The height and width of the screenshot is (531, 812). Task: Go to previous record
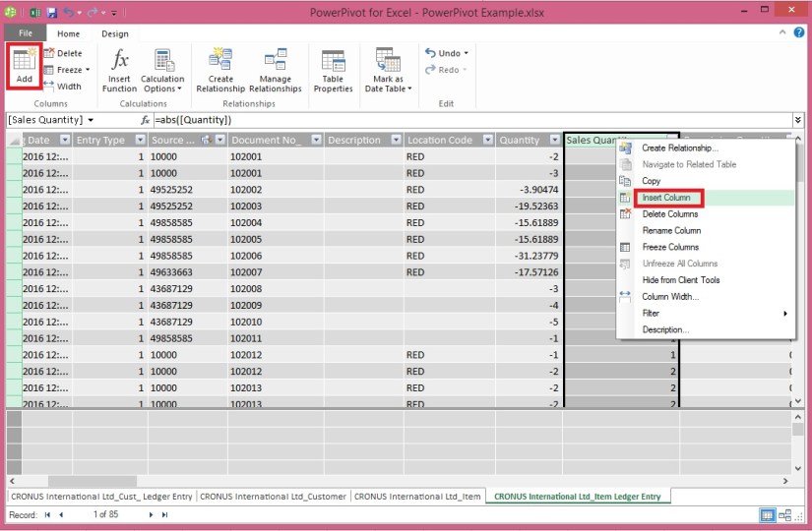61,514
